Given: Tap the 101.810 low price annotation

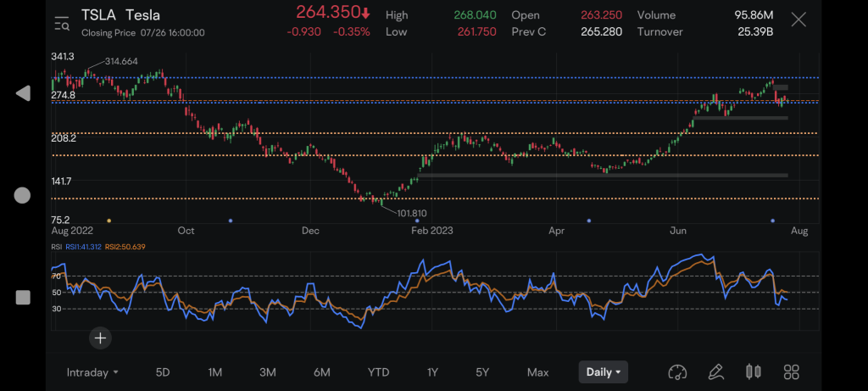Looking at the screenshot, I should click(x=412, y=213).
